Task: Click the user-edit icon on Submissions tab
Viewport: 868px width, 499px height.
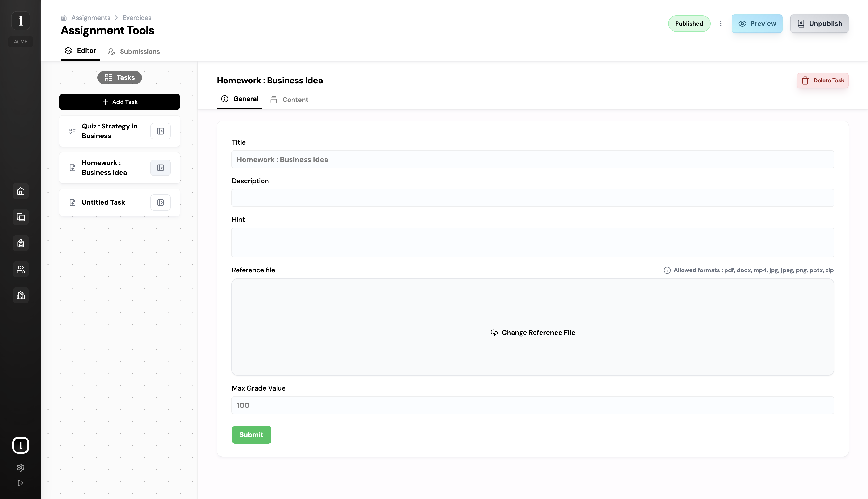Action: tap(111, 51)
